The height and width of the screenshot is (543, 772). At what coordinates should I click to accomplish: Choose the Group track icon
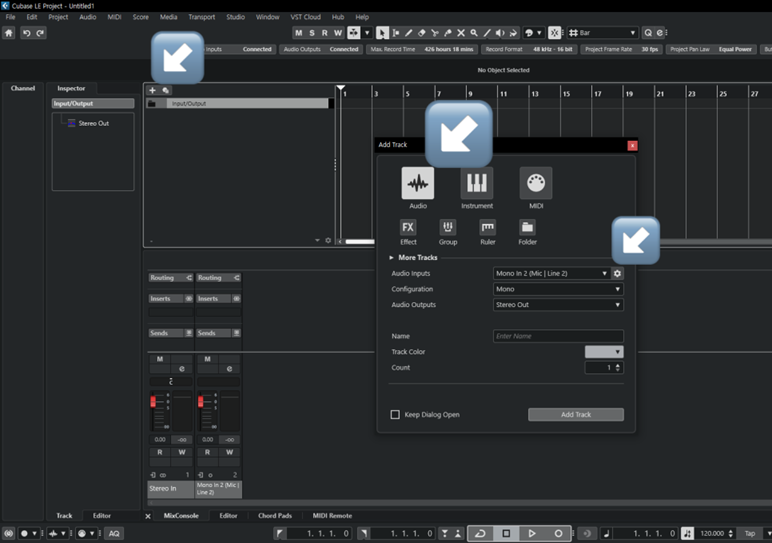point(448,228)
